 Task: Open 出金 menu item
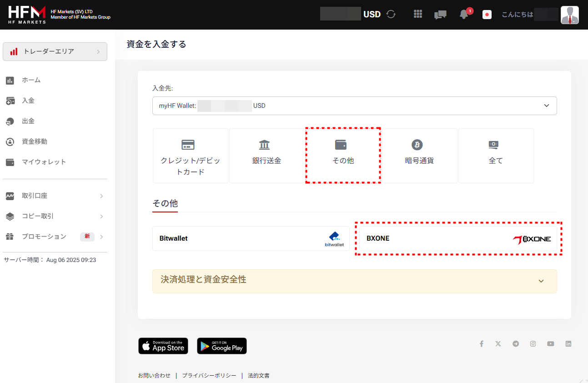(28, 121)
